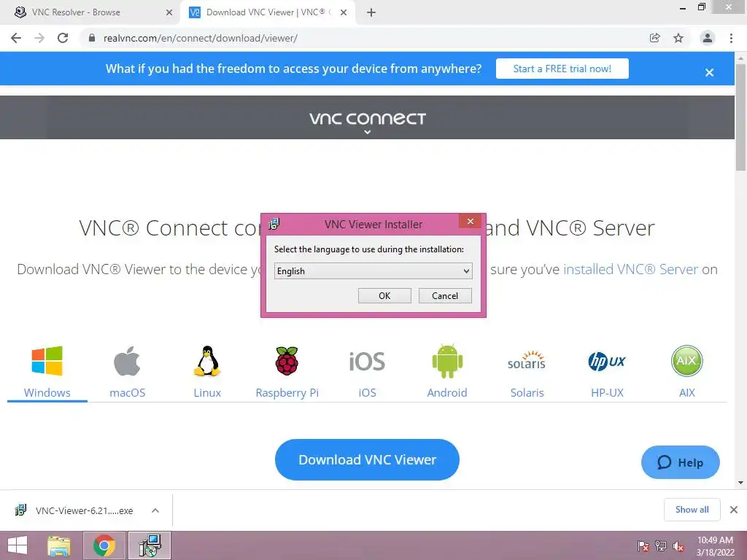Click the address bar URL
747x560 pixels.
[x=201, y=38]
